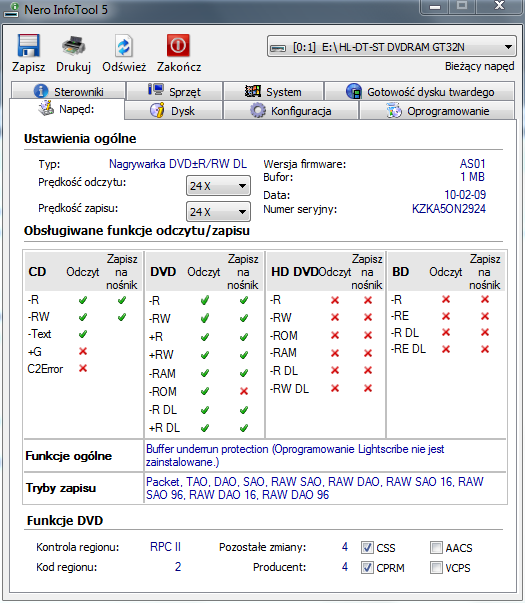Click the Dysk disc icon
This screenshot has height=603, width=525.
[x=157, y=110]
